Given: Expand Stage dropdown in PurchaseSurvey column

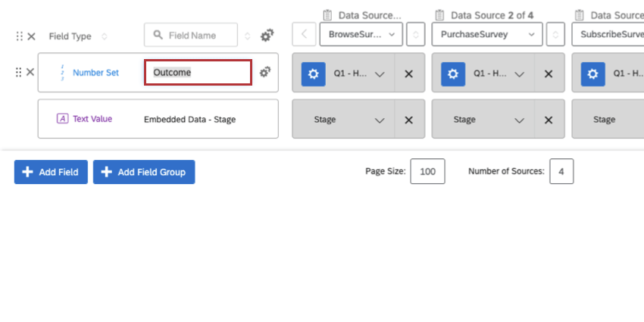Looking at the screenshot, I should tap(519, 120).
